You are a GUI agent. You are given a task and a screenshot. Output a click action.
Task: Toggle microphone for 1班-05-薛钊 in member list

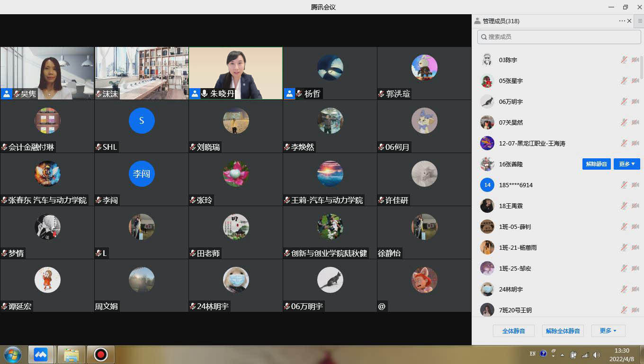point(624,227)
